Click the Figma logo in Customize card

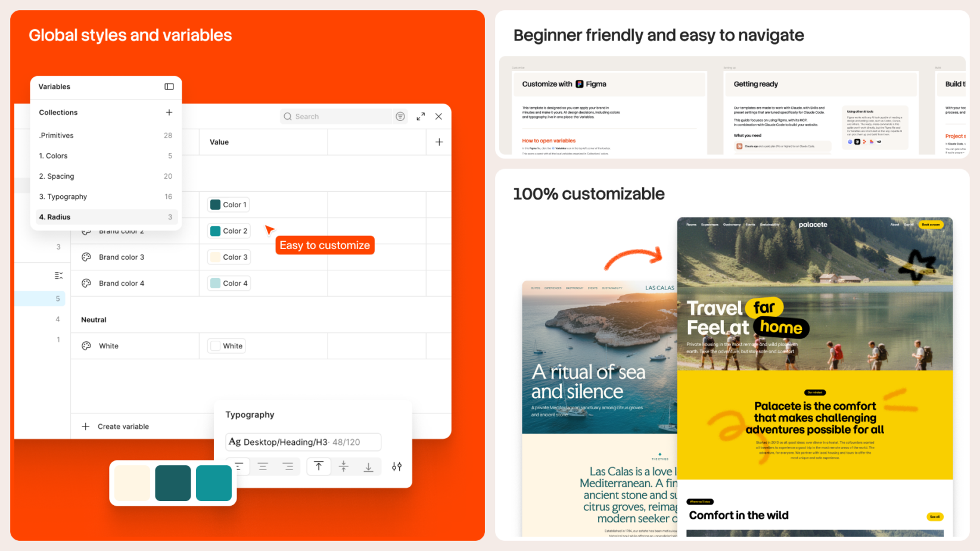coord(580,84)
